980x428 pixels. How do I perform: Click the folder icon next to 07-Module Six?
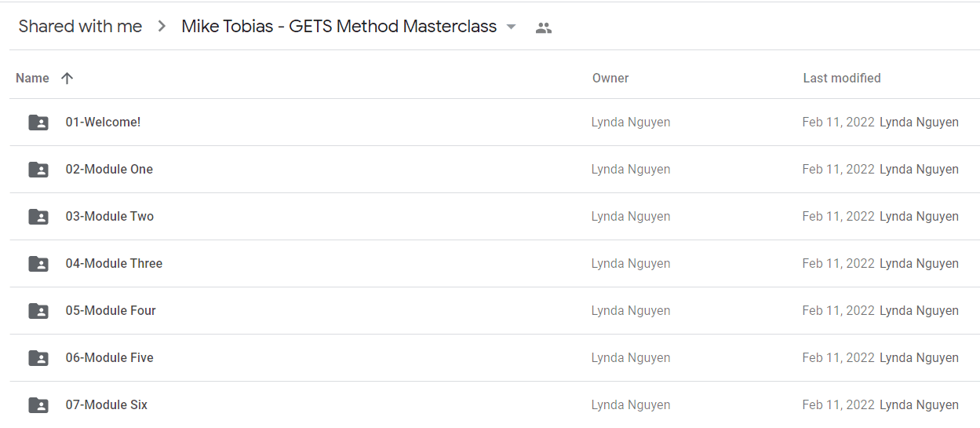click(x=38, y=405)
